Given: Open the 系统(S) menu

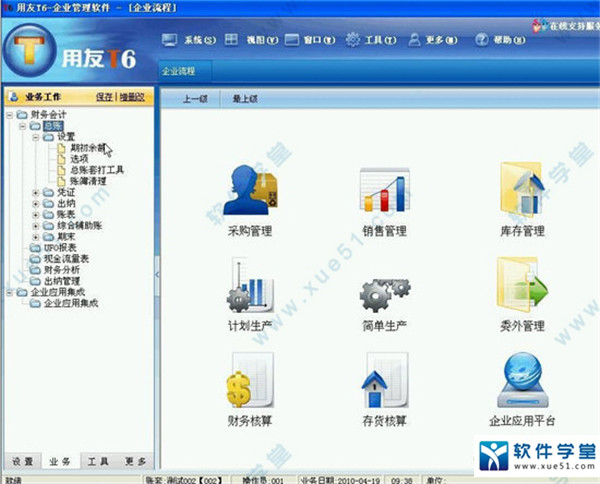Looking at the screenshot, I should point(200,40).
